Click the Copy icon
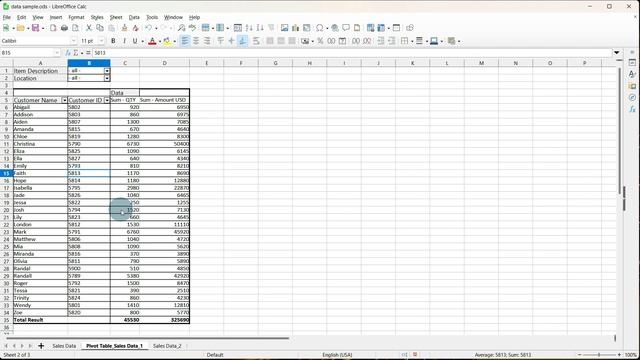The height and width of the screenshot is (360, 640). click(x=100, y=28)
